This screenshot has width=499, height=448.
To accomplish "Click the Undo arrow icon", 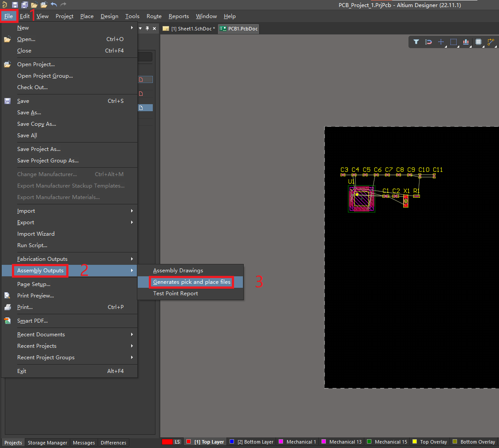I will [x=54, y=5].
